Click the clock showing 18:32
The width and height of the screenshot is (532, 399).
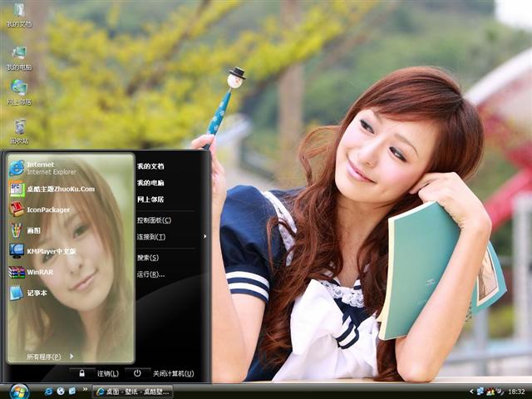(517, 392)
